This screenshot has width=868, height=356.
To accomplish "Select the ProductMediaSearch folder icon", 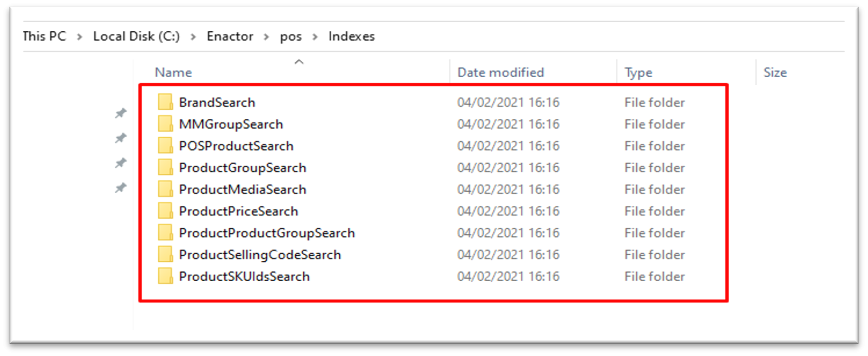I will point(165,189).
